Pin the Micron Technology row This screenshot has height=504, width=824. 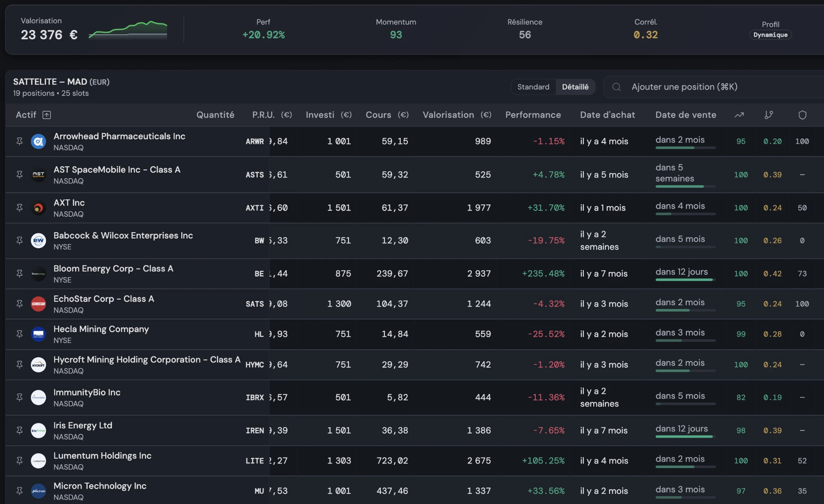(x=19, y=491)
